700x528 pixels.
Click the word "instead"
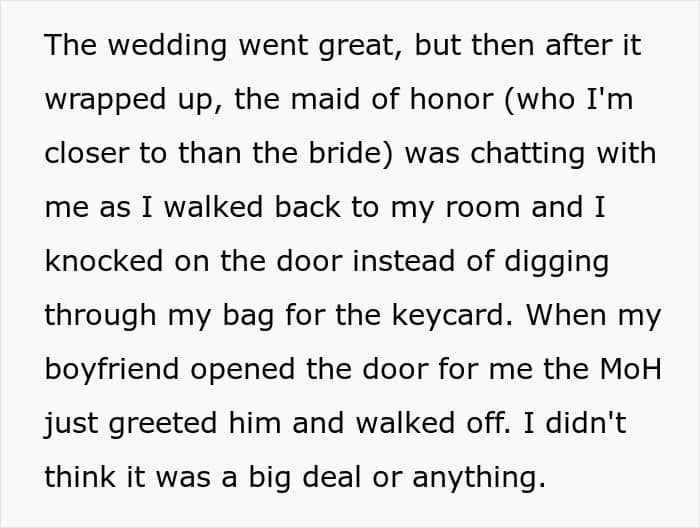click(x=404, y=261)
